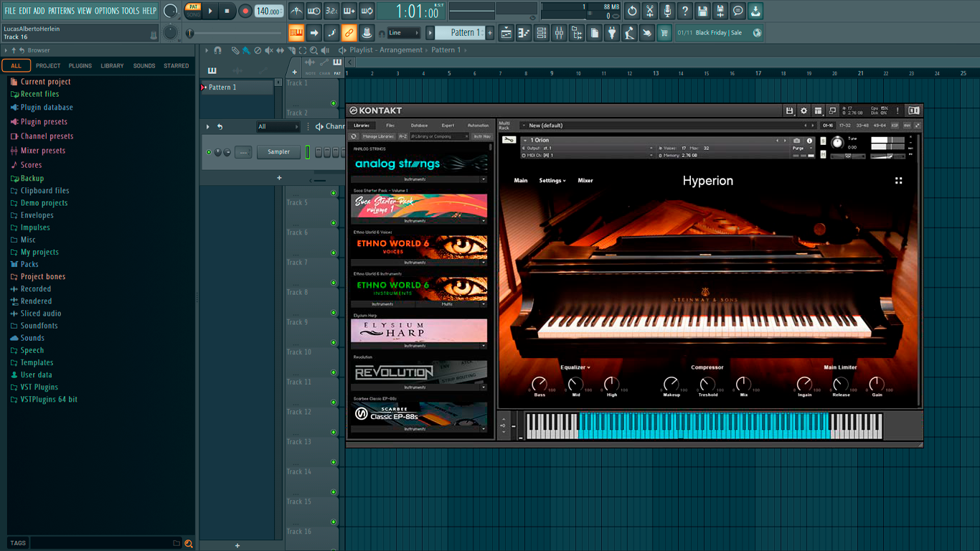Toggle Sampler channel mute LED
This screenshot has height=551, width=980.
(209, 152)
